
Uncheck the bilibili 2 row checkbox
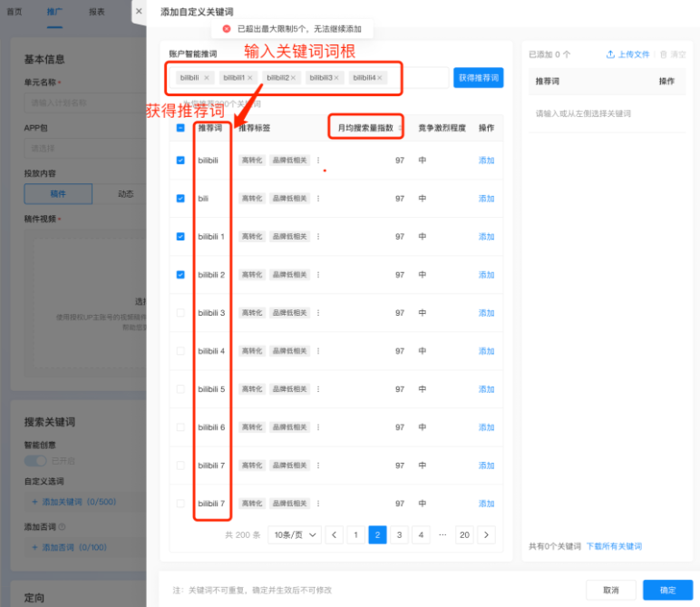click(x=180, y=274)
